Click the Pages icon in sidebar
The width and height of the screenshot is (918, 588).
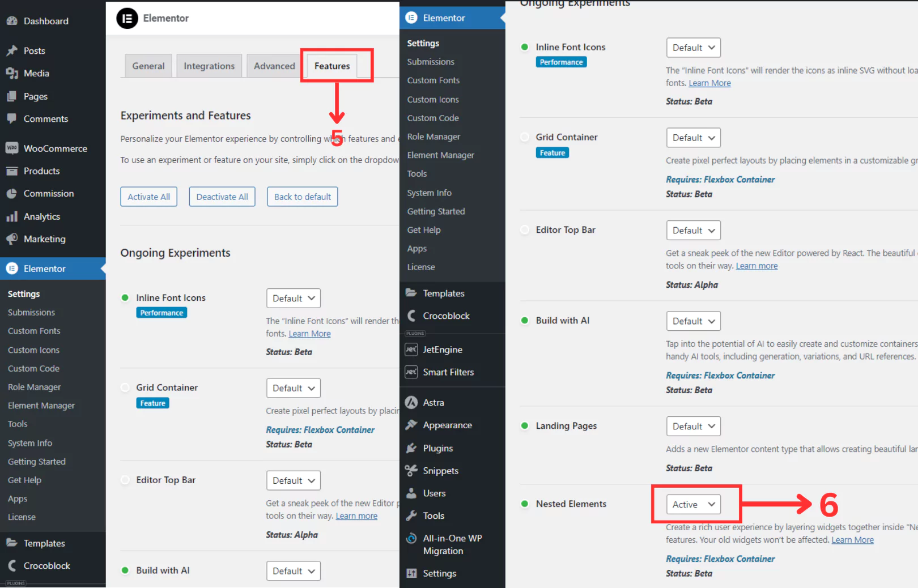pyautogui.click(x=12, y=96)
